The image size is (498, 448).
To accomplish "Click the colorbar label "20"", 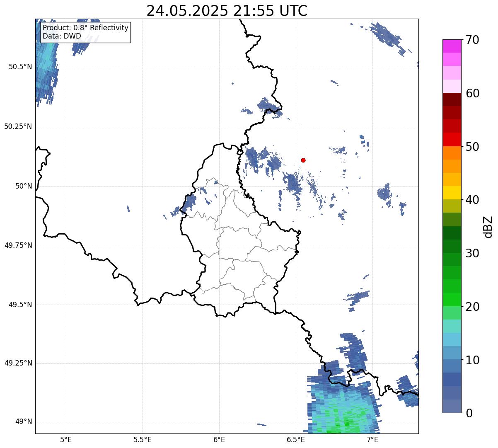I will 472,307.
